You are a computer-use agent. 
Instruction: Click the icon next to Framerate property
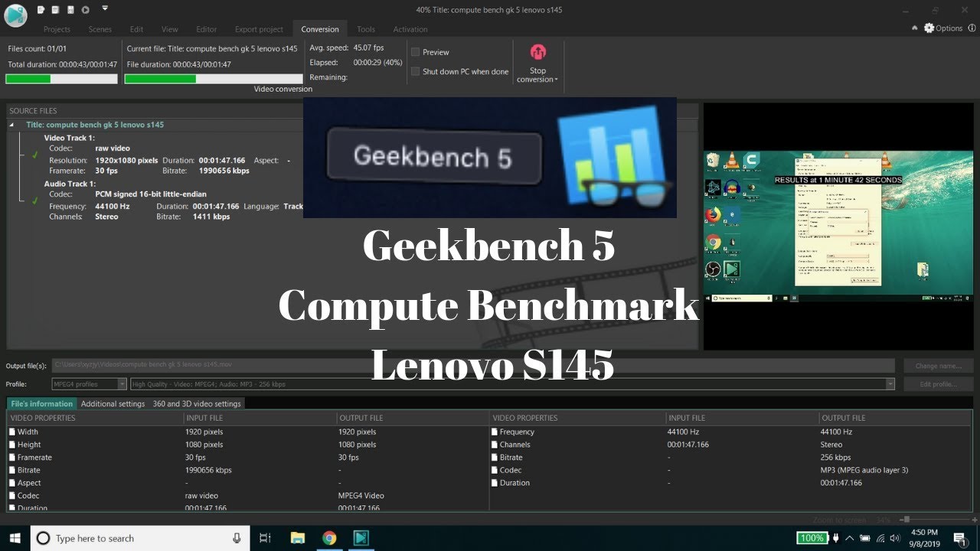click(12, 458)
